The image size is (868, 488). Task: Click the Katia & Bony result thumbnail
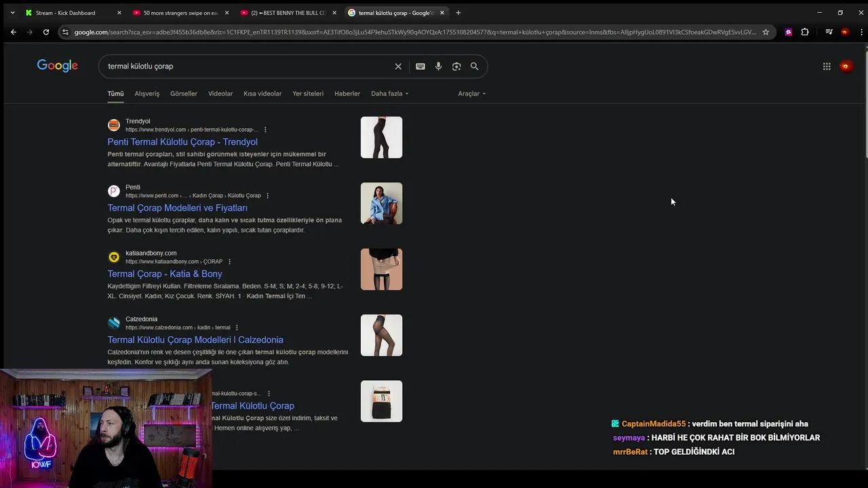(381, 269)
